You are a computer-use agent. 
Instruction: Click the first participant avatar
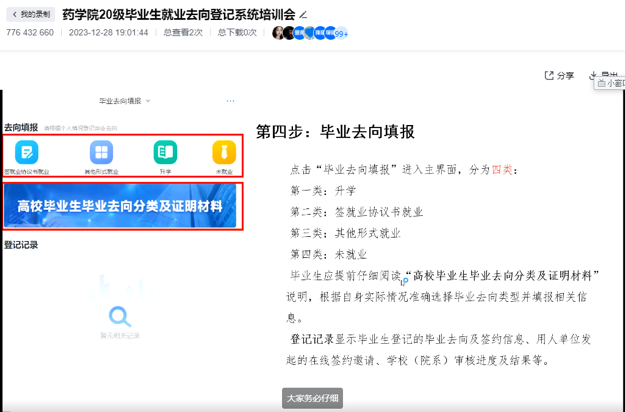(279, 33)
